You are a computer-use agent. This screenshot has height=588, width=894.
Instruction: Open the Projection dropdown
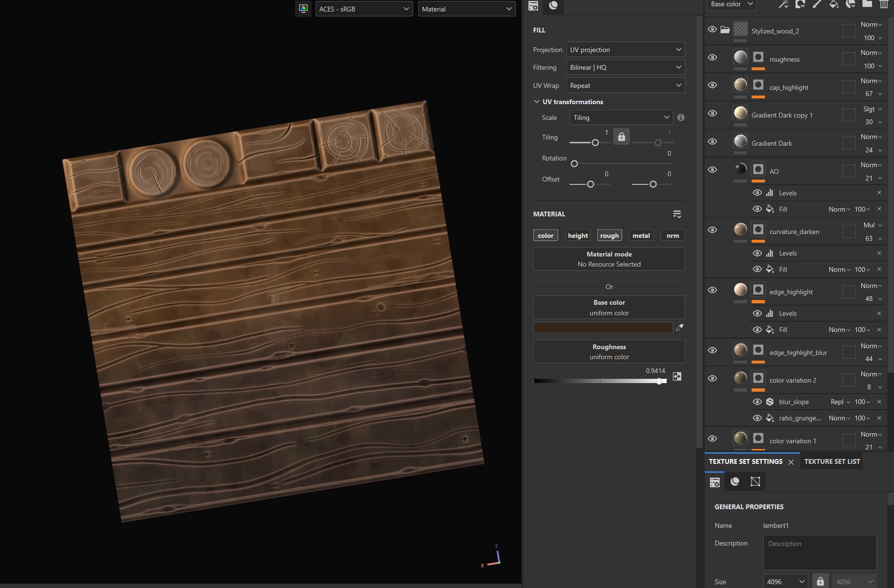point(625,50)
